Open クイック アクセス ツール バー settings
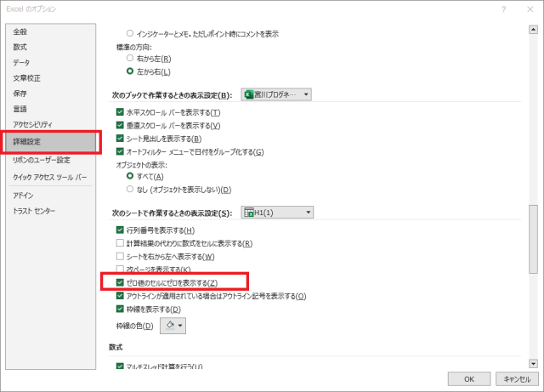Viewport: 544px width, 392px height. (x=50, y=177)
